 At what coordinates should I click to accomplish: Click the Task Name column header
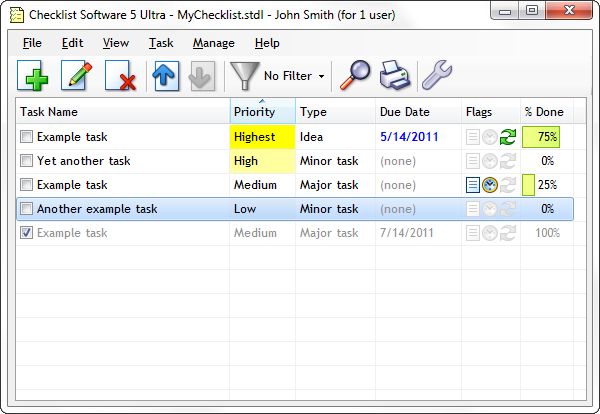(123, 111)
